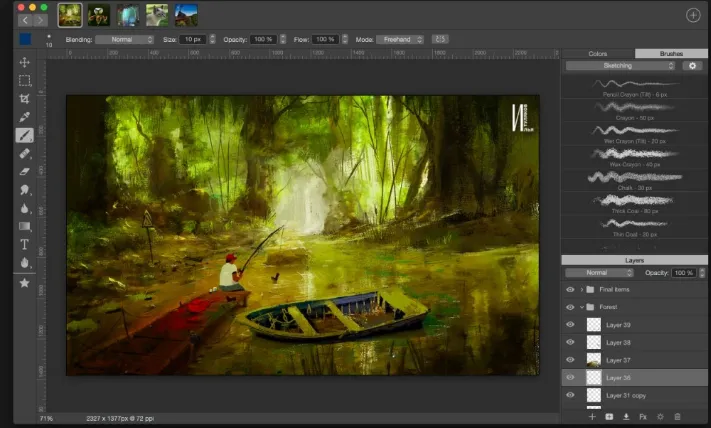Image resolution: width=711 pixels, height=428 pixels.
Task: Switch to the Brushes tab
Action: 671,54
